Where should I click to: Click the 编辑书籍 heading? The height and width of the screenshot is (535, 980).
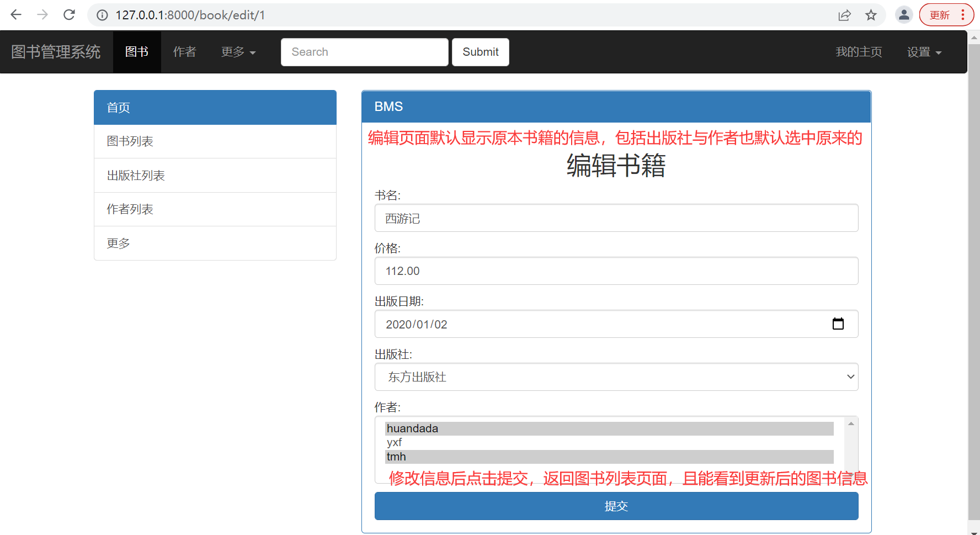pyautogui.click(x=616, y=166)
